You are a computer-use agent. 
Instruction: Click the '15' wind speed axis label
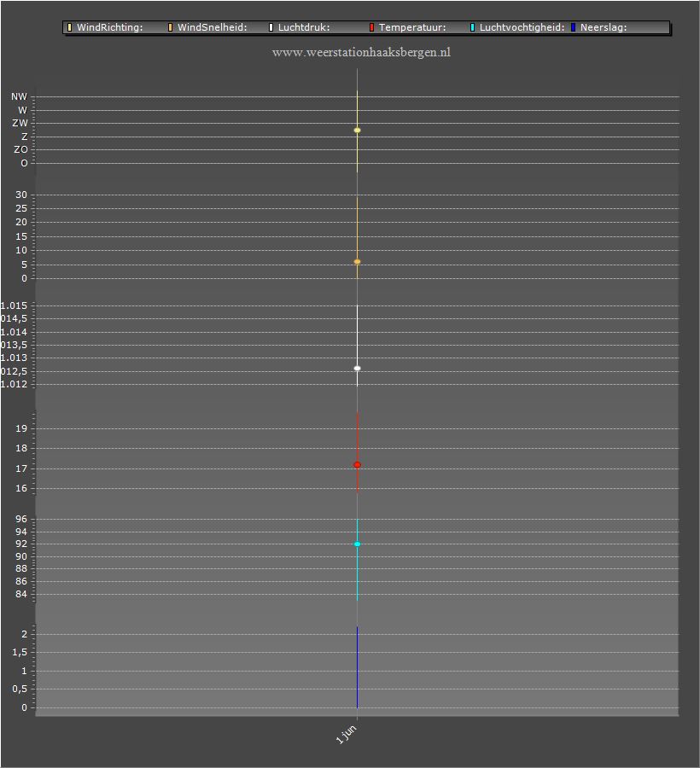[21, 236]
